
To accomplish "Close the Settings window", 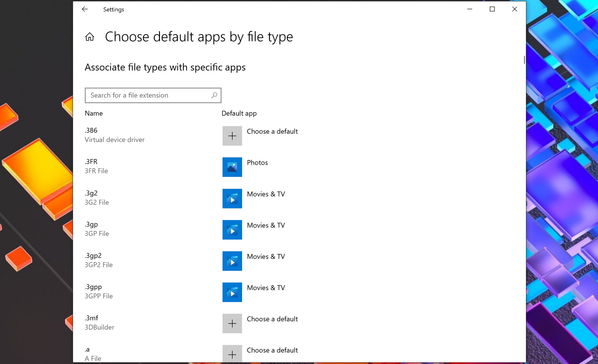I will pyautogui.click(x=515, y=9).
